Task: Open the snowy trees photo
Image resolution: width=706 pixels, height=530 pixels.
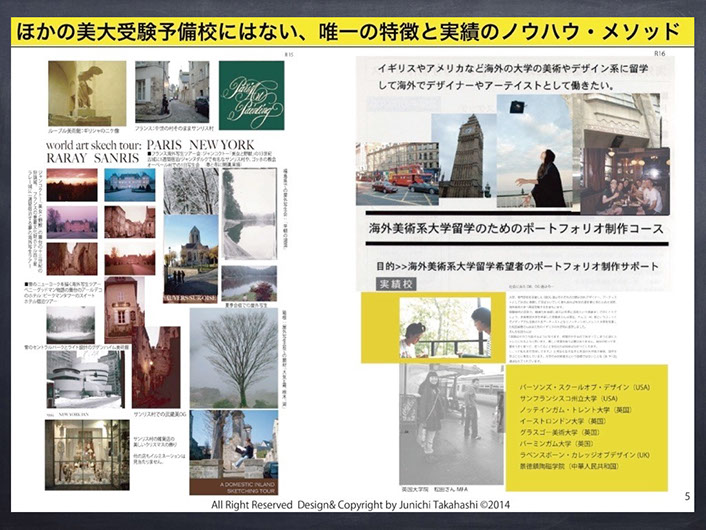Action: coord(190,190)
